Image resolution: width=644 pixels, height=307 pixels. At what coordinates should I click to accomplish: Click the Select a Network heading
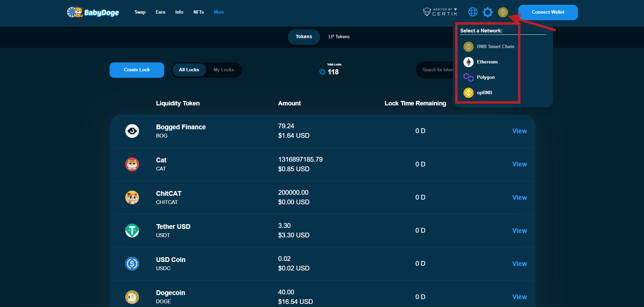click(x=481, y=31)
